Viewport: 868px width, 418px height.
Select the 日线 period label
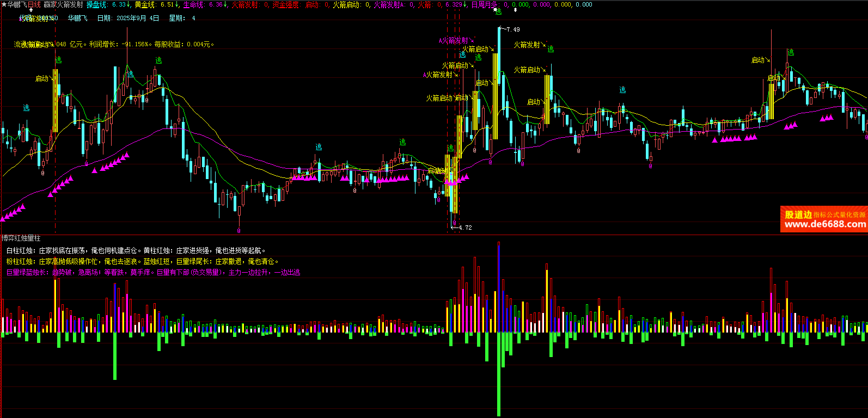click(34, 4)
